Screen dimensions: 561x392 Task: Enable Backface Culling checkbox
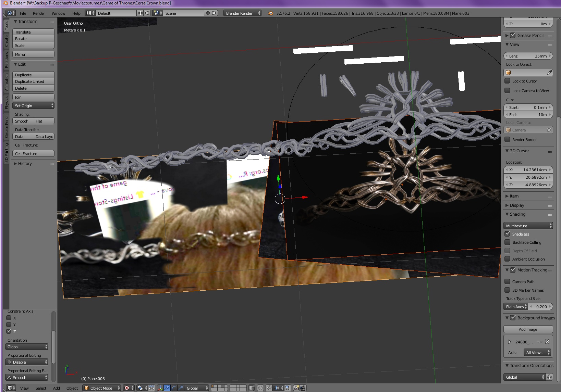(x=508, y=242)
